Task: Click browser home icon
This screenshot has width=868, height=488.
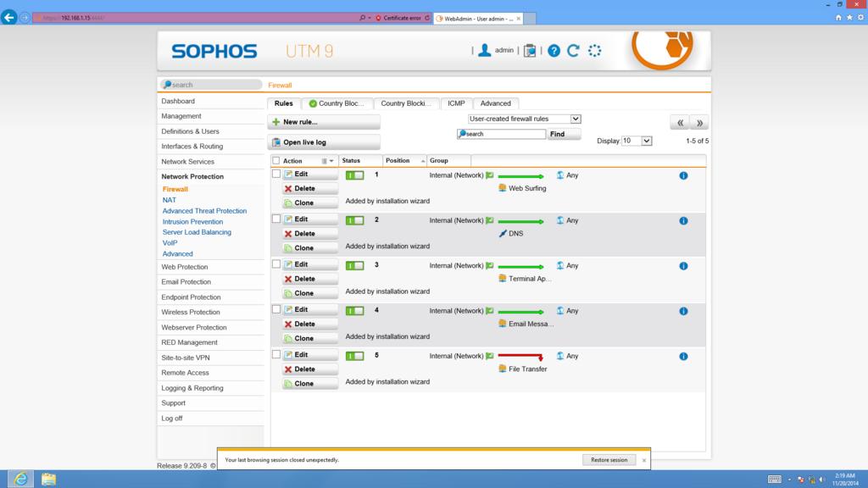Action: click(838, 18)
